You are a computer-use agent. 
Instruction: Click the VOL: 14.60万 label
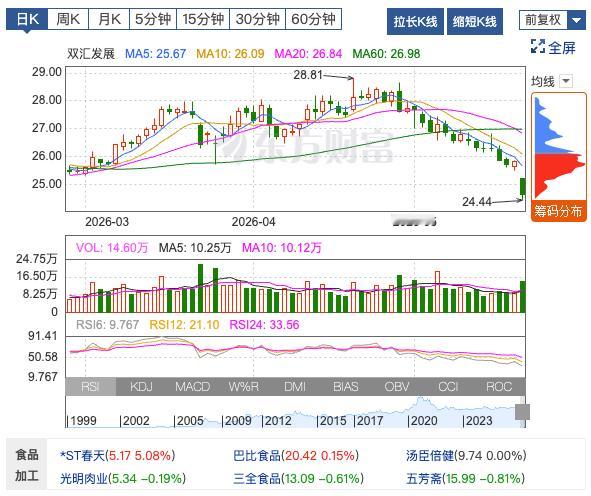click(112, 248)
